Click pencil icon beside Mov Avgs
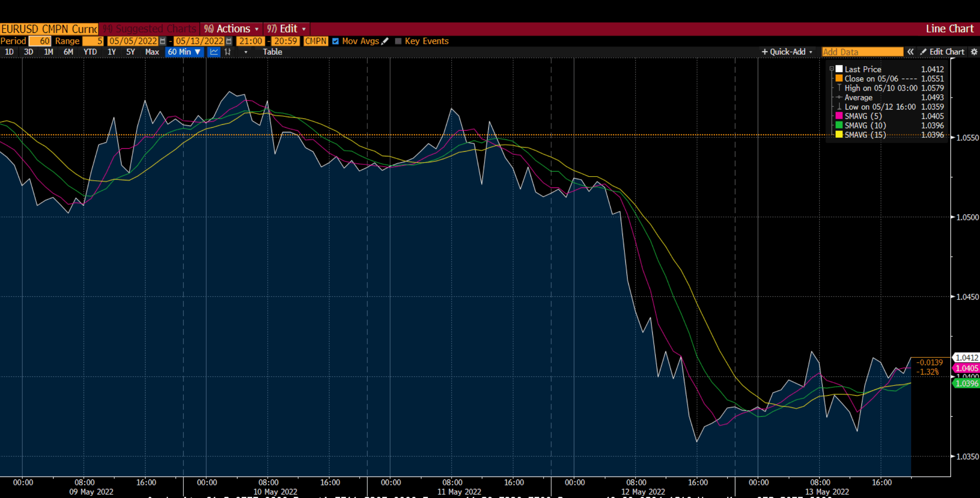This screenshot has width=980, height=498. pyautogui.click(x=385, y=41)
